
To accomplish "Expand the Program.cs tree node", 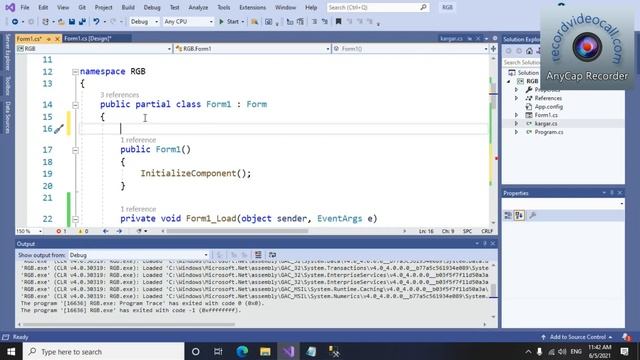I will pos(517,132).
